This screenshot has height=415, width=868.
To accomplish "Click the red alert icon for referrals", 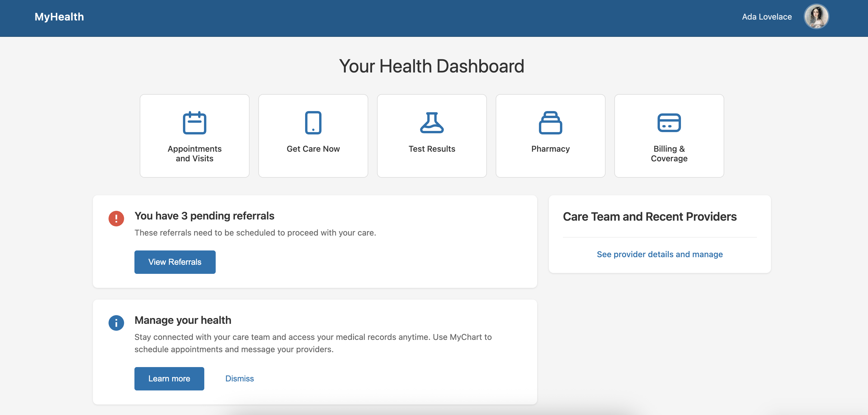I will 116,219.
